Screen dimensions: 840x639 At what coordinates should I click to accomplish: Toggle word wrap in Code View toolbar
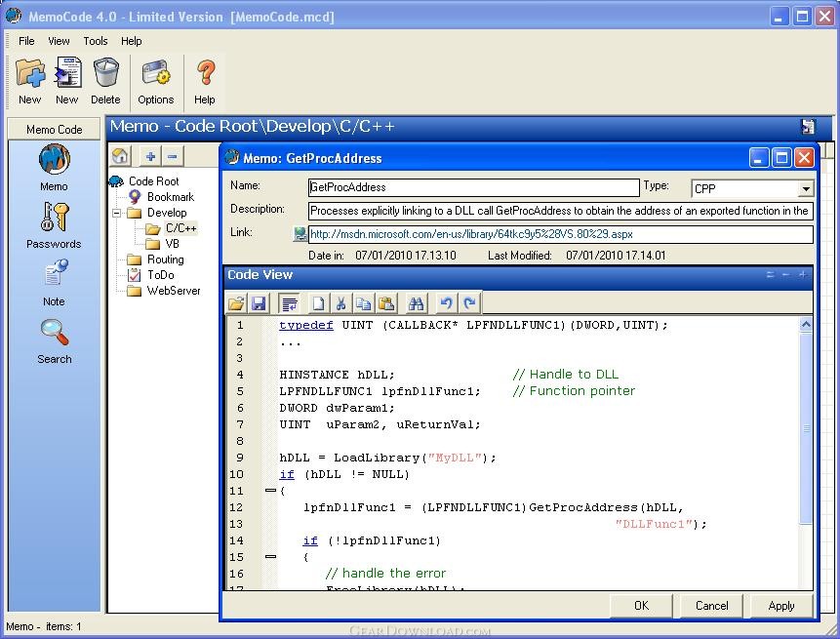[x=290, y=303]
